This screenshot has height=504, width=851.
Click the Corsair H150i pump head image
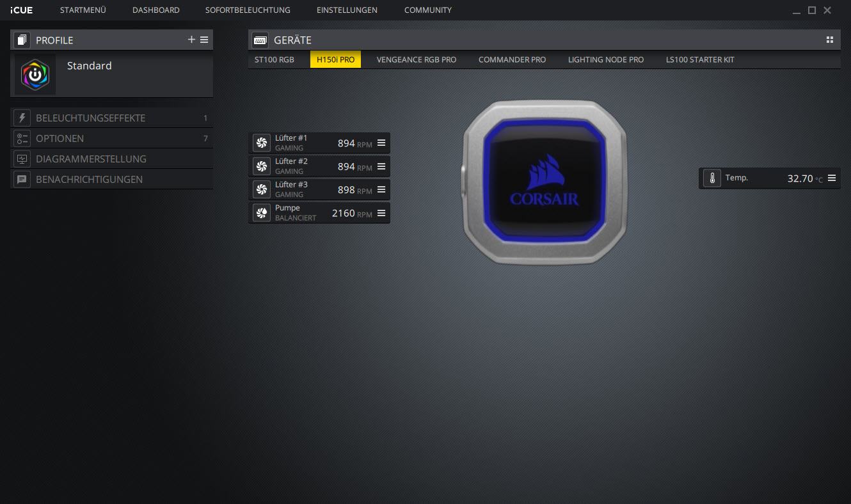(545, 182)
